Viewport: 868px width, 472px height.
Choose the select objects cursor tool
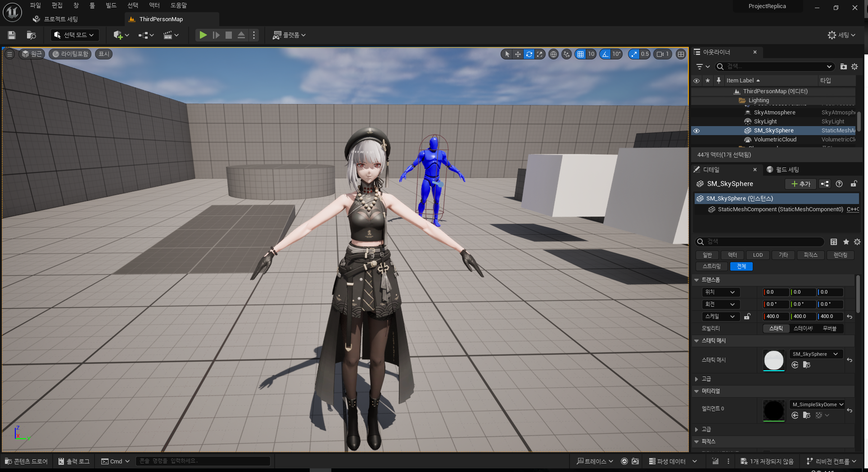[507, 54]
